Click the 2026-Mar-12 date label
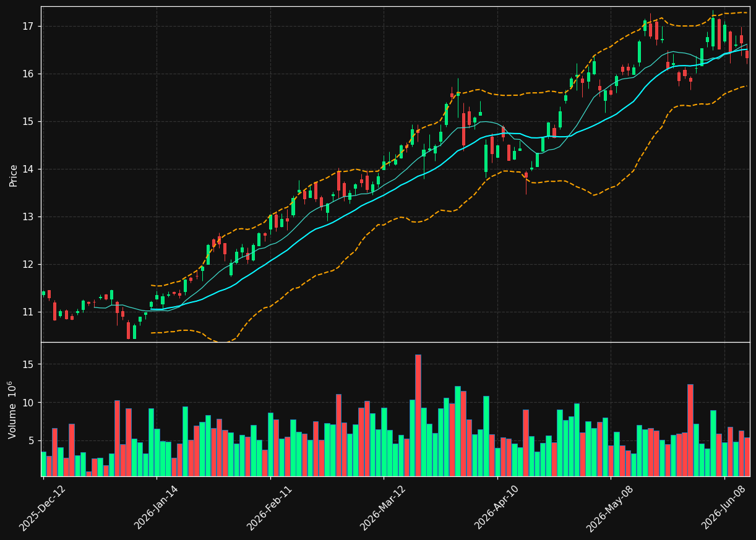 tap(383, 508)
